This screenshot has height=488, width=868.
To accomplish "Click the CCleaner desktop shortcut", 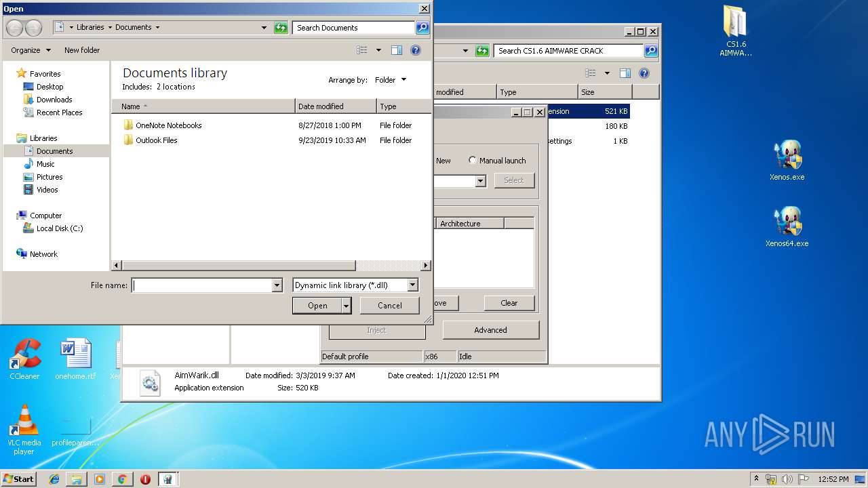I will tap(24, 359).
